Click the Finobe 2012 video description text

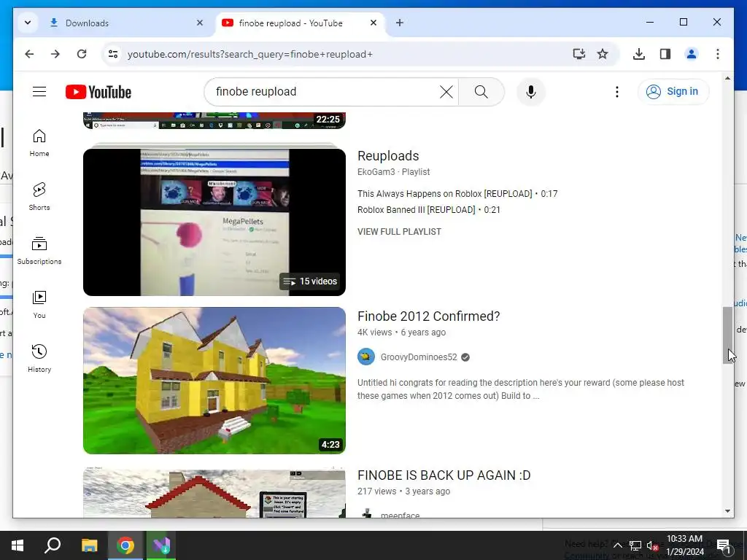click(x=521, y=389)
